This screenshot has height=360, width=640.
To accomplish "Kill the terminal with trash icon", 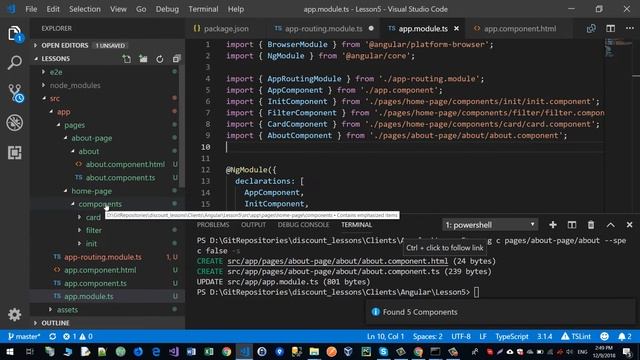I will click(x=591, y=225).
